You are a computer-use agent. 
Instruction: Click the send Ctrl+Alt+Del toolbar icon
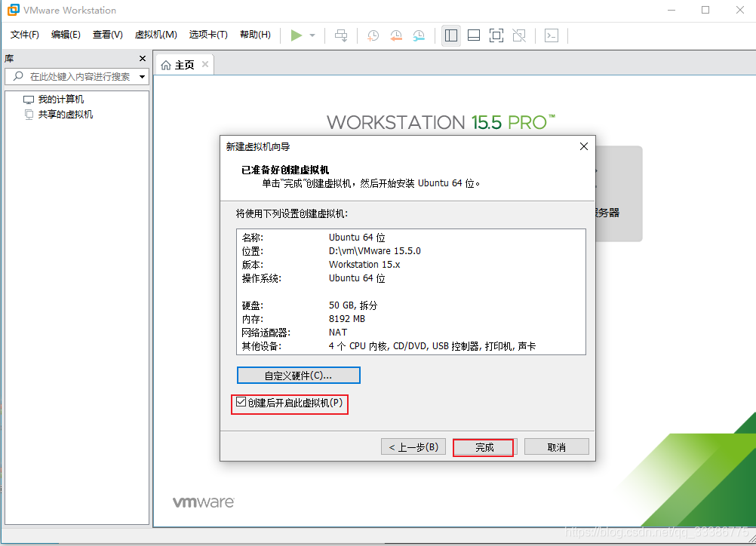pyautogui.click(x=341, y=35)
